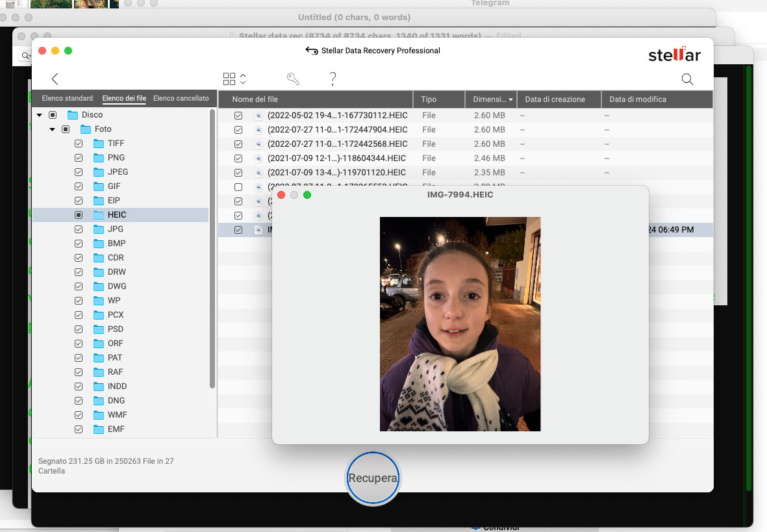The height and width of the screenshot is (532, 767).
Task: Click the key activation icon
Action: point(293,79)
